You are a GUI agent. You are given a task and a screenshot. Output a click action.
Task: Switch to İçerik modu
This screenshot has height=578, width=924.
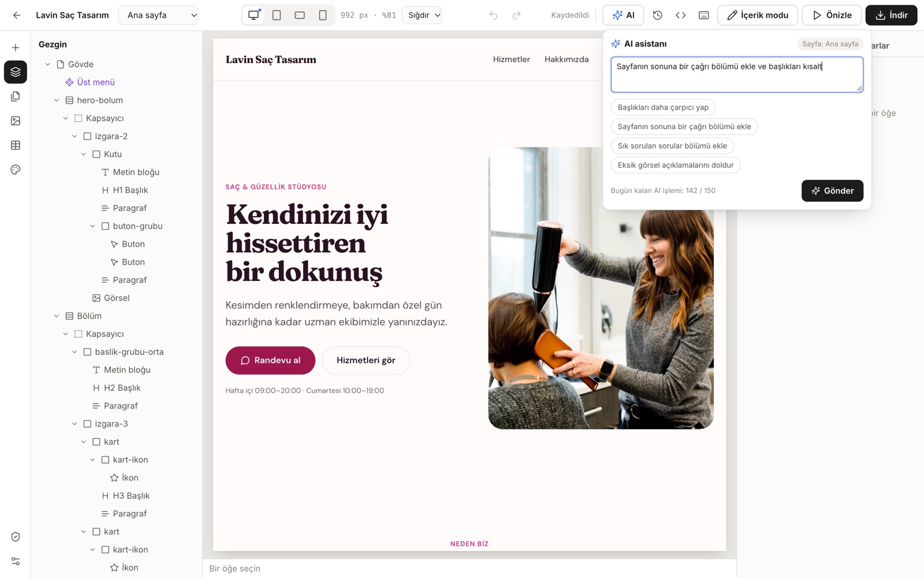[x=758, y=15]
